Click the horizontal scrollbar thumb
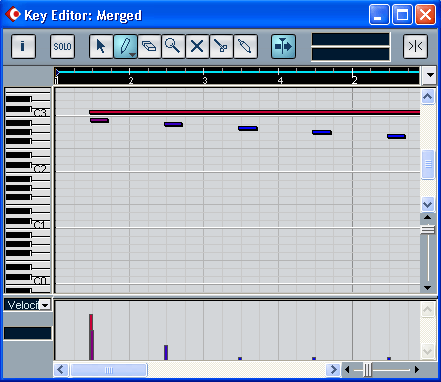The image size is (441, 382). tap(109, 370)
